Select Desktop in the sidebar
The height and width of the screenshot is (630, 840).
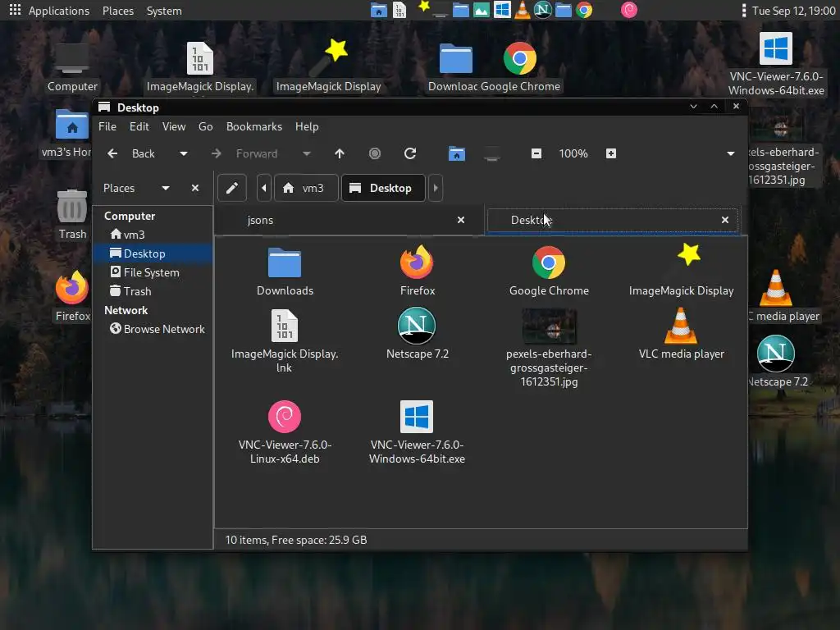point(153,253)
